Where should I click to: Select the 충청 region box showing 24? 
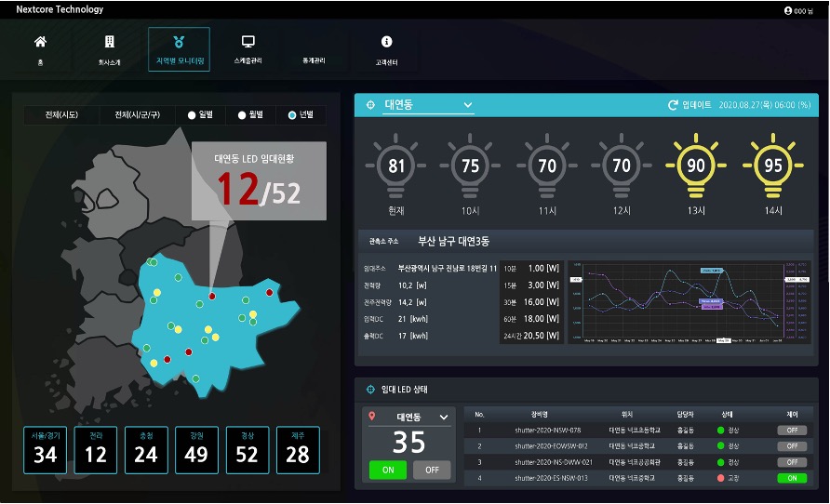[x=146, y=450]
